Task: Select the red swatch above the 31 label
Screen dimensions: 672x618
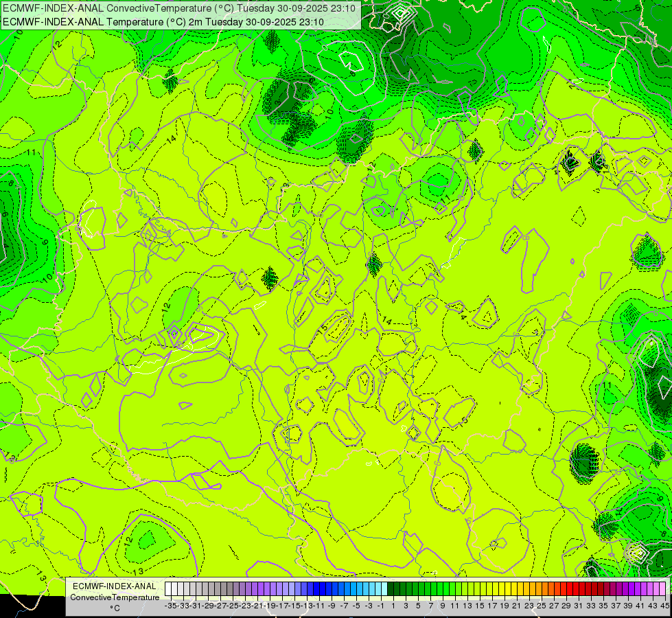Action: (576, 589)
